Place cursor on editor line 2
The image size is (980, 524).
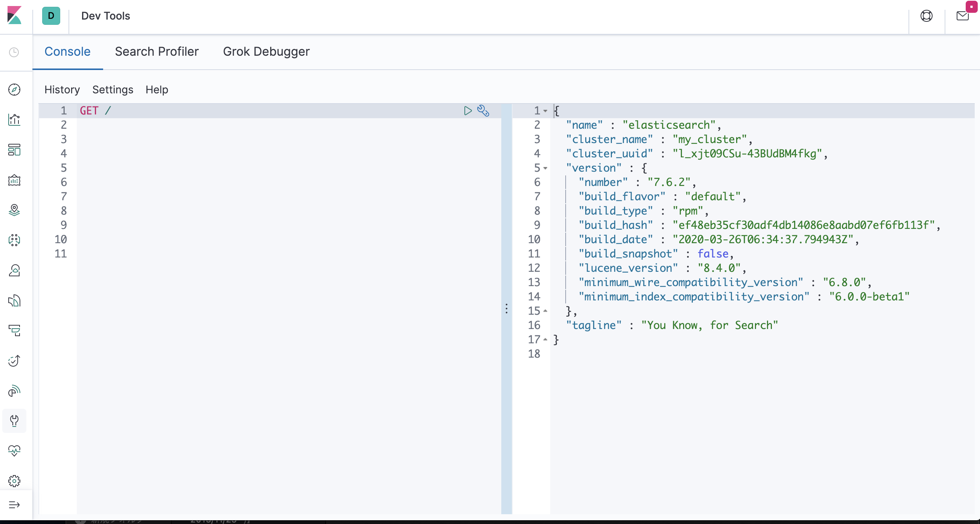[288, 125]
